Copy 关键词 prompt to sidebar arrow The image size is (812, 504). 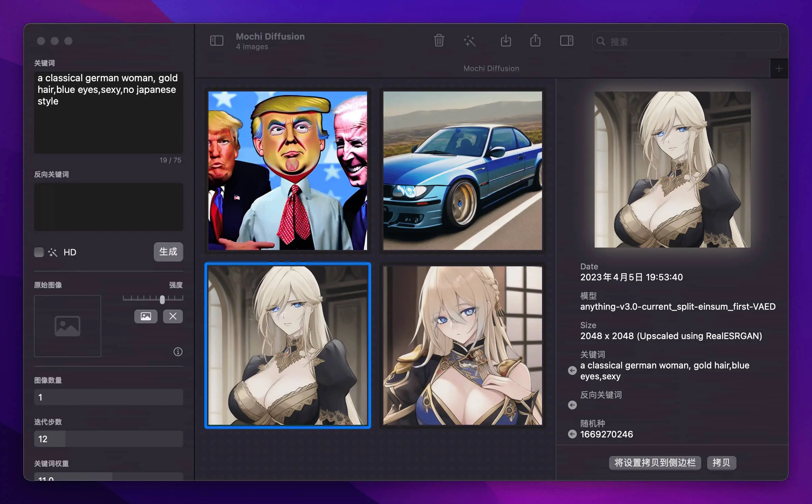tap(572, 370)
